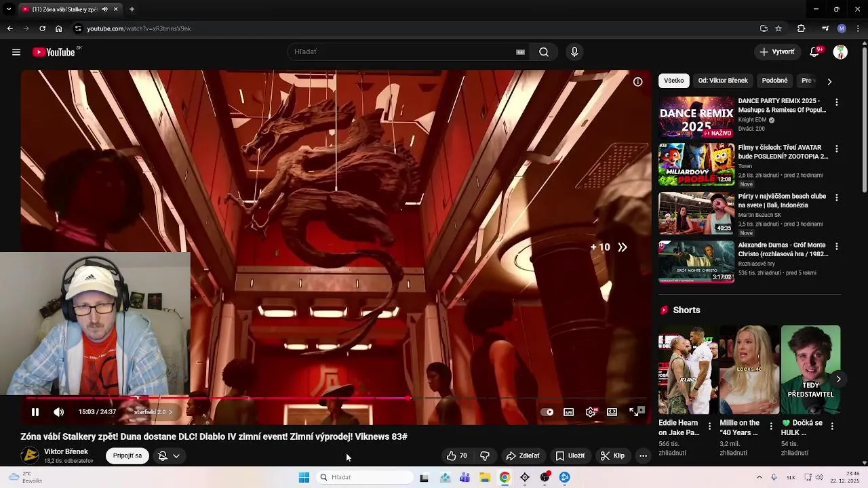Screen dimensions: 868x488
Task: Enter fullscreen mode
Action: pyautogui.click(x=633, y=411)
